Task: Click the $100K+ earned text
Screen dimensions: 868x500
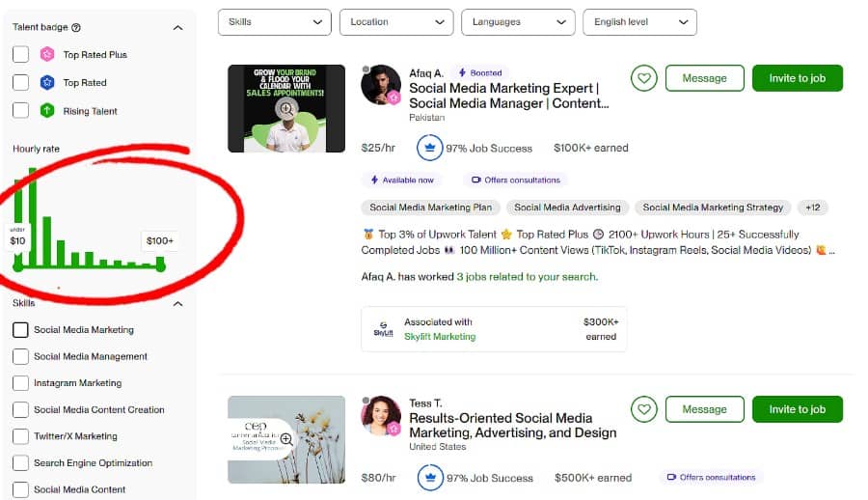Action: [x=590, y=148]
